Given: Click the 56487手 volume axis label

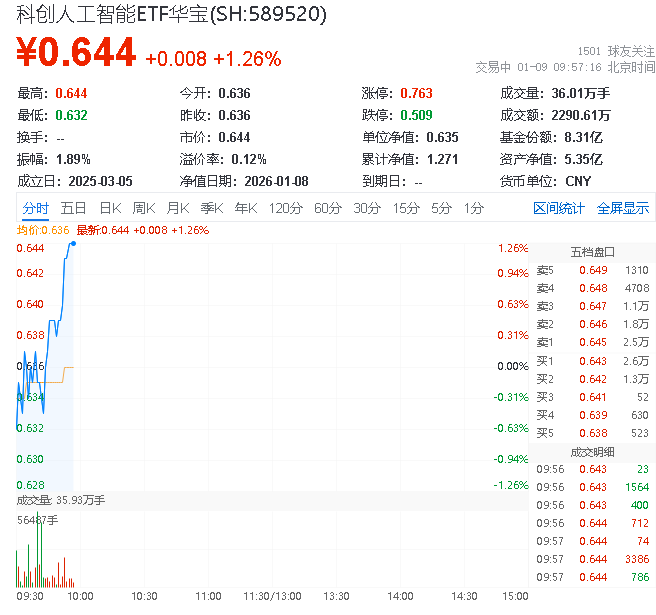Looking at the screenshot, I should pyautogui.click(x=38, y=520).
